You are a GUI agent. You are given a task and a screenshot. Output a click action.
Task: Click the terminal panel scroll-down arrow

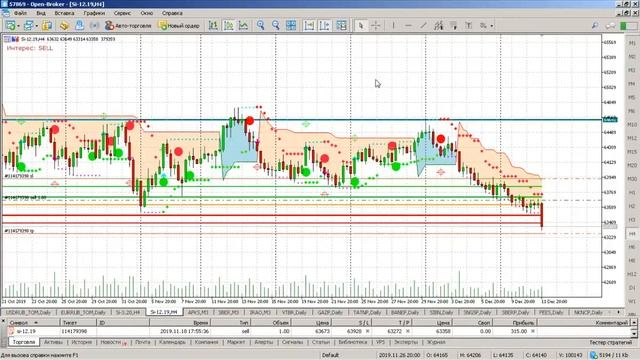tap(634, 333)
